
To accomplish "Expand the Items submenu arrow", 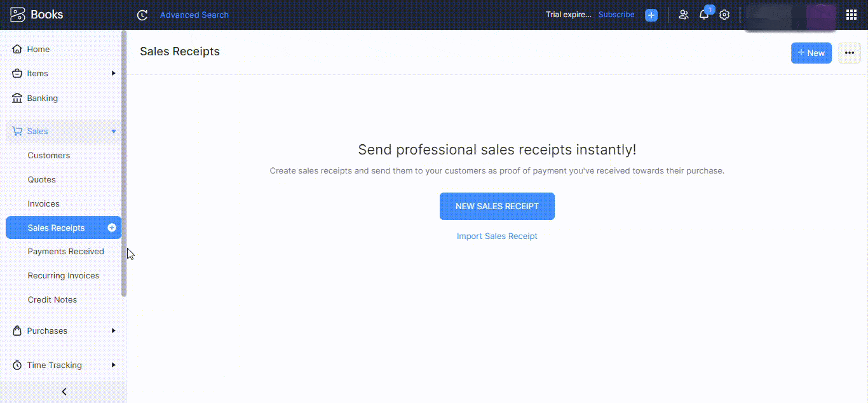I will [114, 73].
